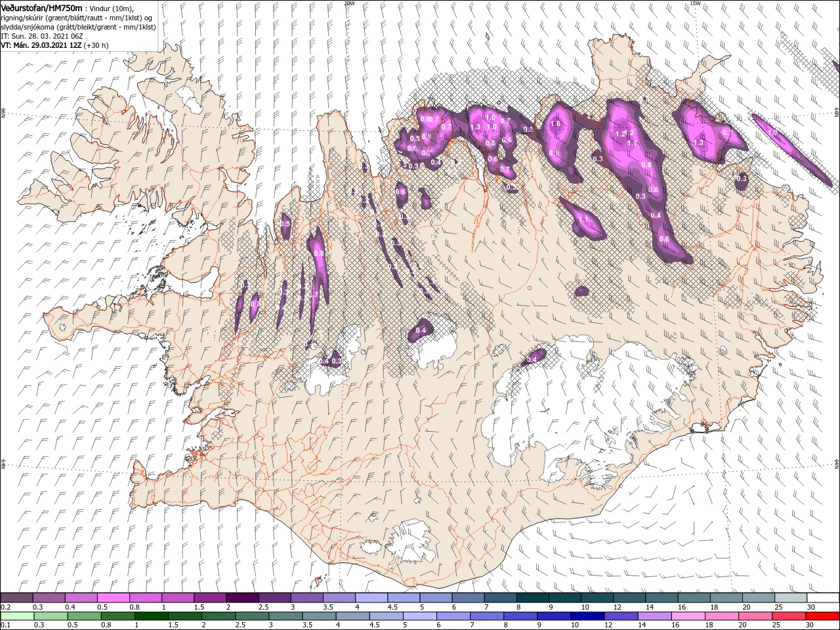Image resolution: width=840 pixels, height=630 pixels.
Task: Click the 0.1 label under the rain scale
Action: click(6, 625)
